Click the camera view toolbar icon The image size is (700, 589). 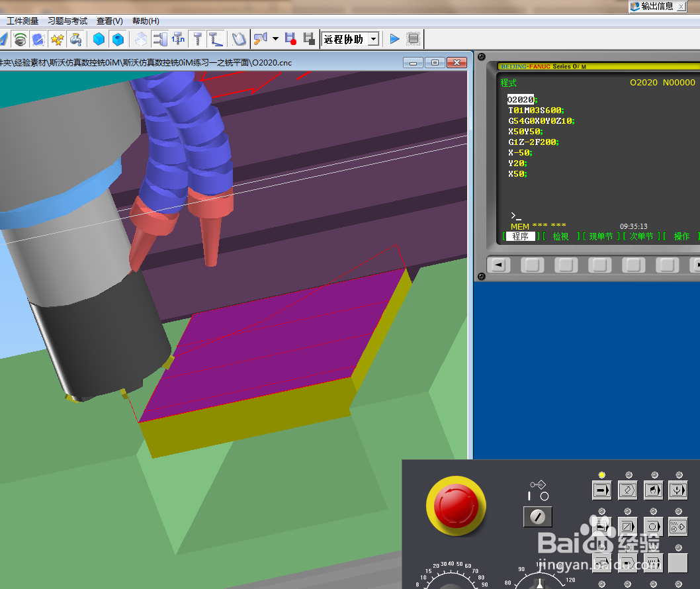[x=261, y=39]
